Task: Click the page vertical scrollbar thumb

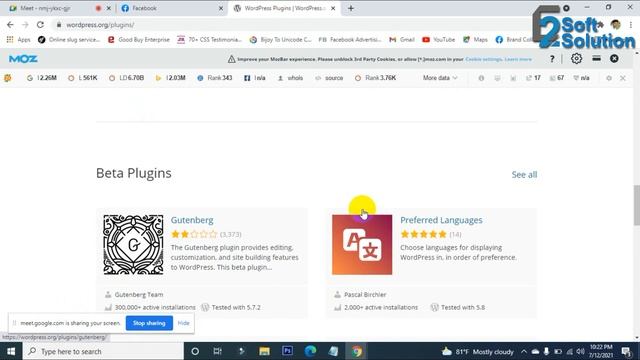Action: (637, 205)
